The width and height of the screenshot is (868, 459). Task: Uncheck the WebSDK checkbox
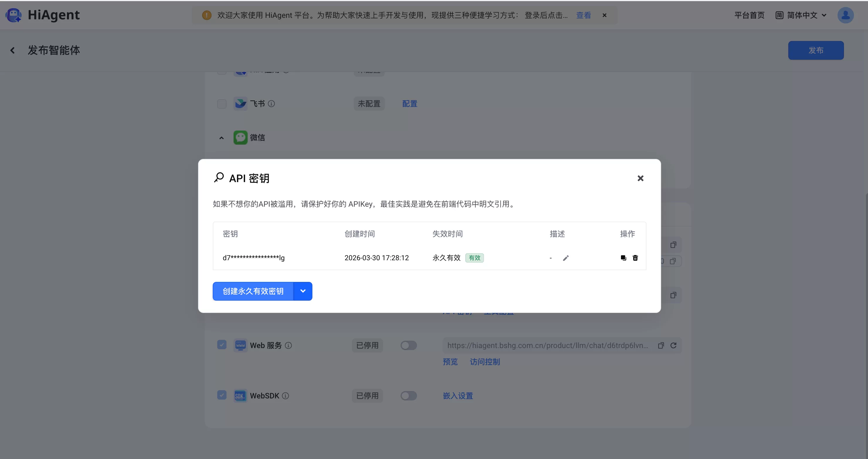222,395
